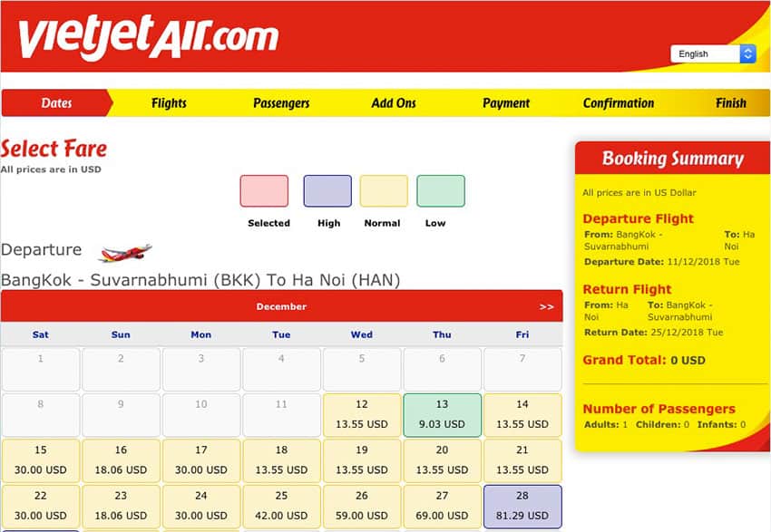Image resolution: width=771 pixels, height=532 pixels.
Task: Click the purple High legend swatch
Action: click(327, 191)
